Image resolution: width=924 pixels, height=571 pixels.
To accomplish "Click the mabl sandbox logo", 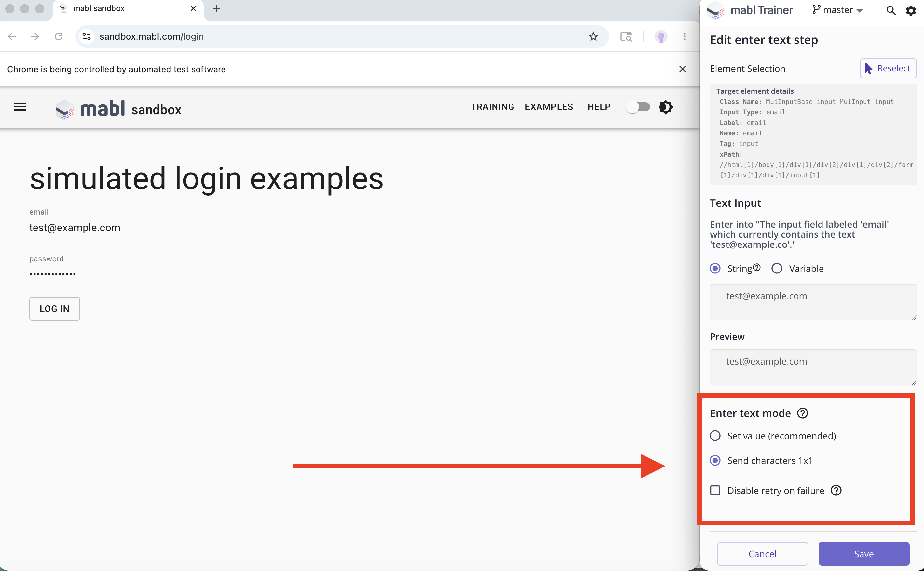I will [x=118, y=109].
